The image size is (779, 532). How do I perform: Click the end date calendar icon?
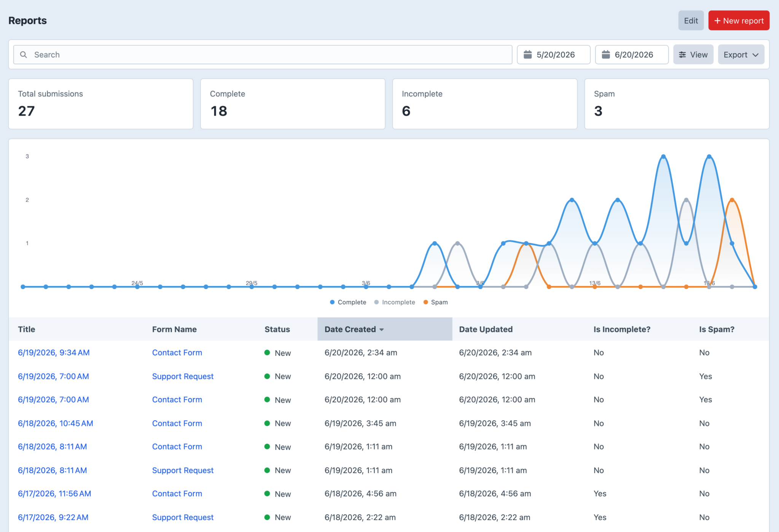[606, 54]
